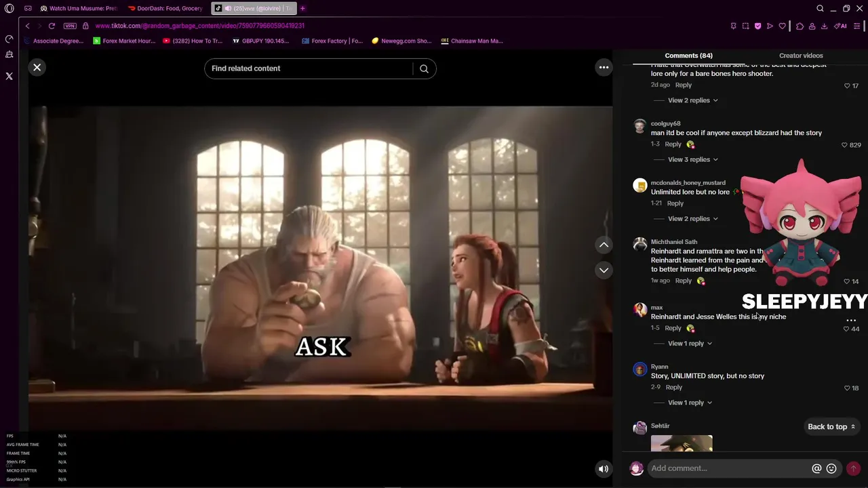Open GBPJPY bookmark

[260, 41]
